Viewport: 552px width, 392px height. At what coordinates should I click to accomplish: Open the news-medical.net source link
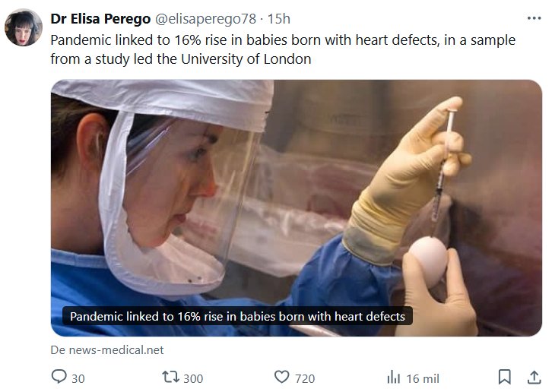(x=107, y=350)
